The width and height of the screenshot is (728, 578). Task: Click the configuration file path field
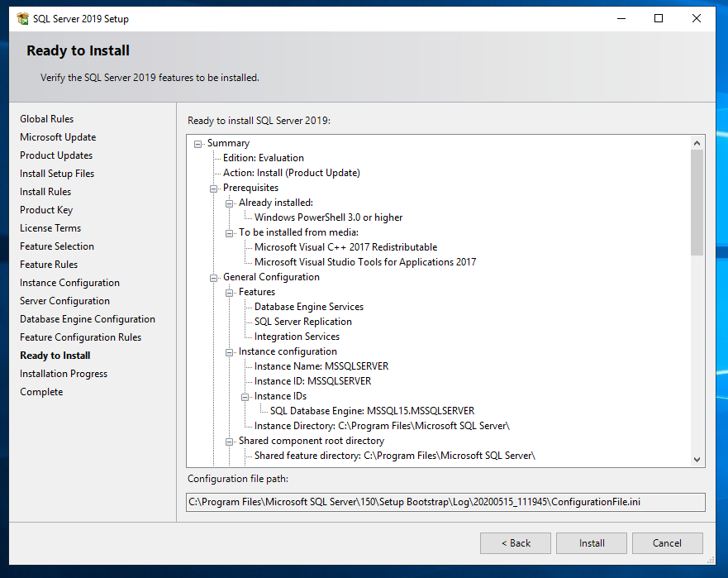coord(445,502)
